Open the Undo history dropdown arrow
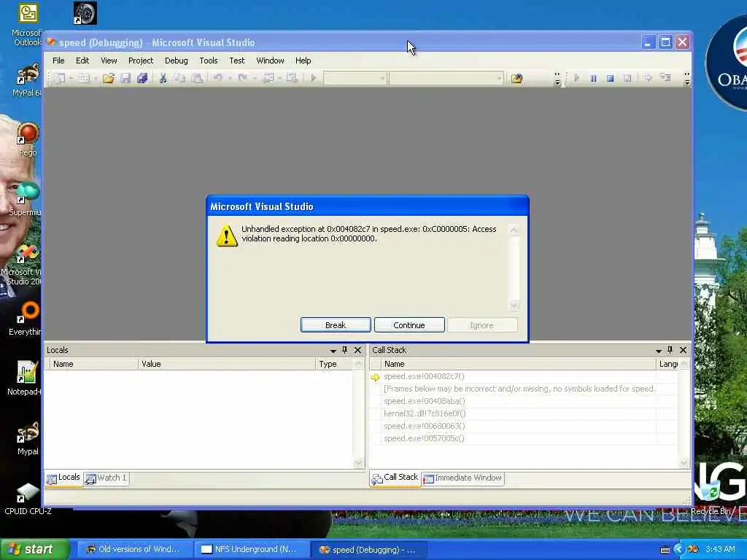This screenshot has width=747, height=560. click(229, 78)
